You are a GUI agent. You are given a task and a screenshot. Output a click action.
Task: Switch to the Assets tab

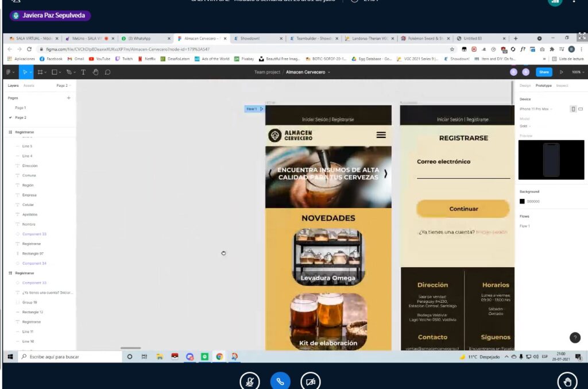(29, 86)
